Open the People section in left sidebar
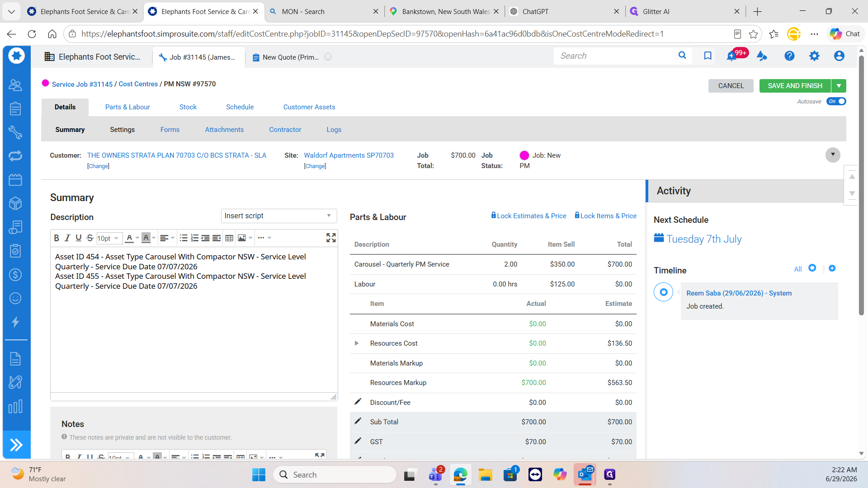868x488 pixels. coord(15,84)
